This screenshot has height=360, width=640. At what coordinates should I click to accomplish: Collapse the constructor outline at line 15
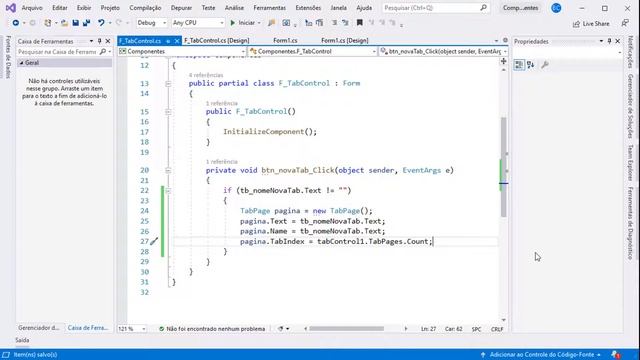pyautogui.click(x=168, y=111)
